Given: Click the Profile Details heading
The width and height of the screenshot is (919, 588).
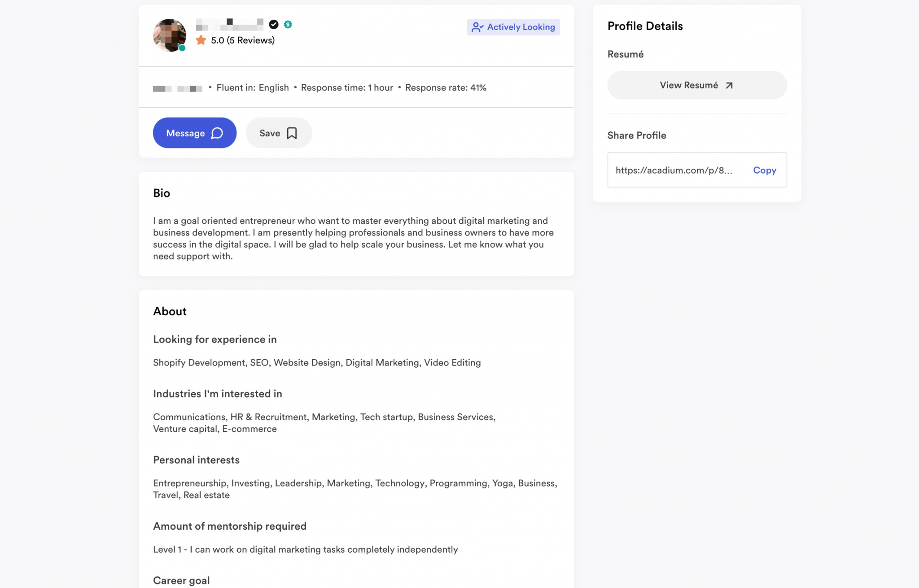Looking at the screenshot, I should 645,26.
